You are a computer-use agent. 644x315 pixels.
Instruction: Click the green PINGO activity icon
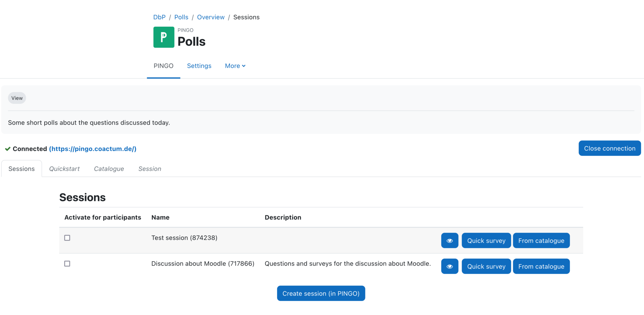click(x=164, y=37)
